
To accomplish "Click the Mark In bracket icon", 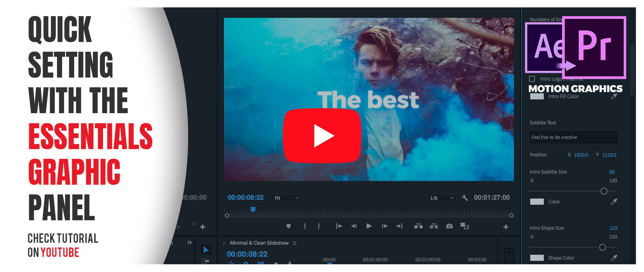I will (305, 226).
